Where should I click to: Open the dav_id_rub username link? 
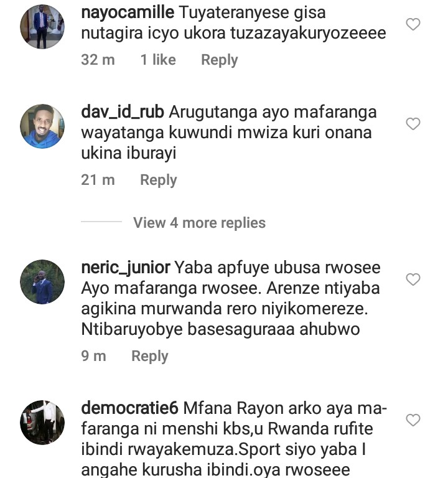click(123, 112)
